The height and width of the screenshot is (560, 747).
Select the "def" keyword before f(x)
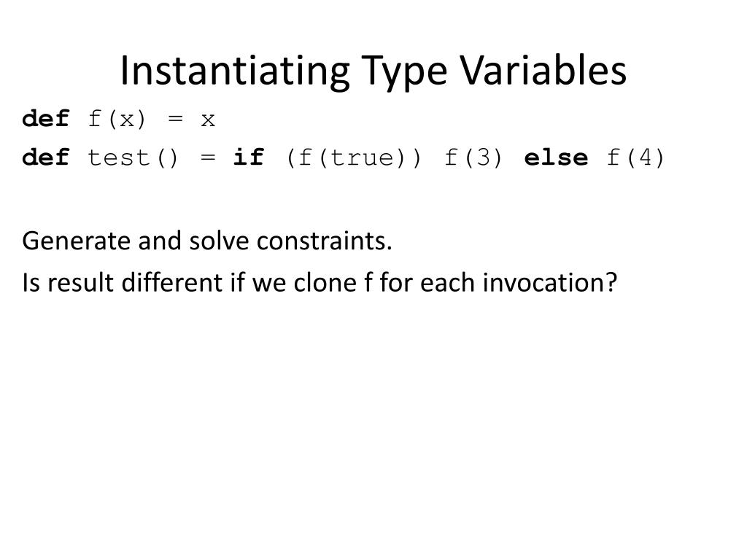[x=46, y=119]
